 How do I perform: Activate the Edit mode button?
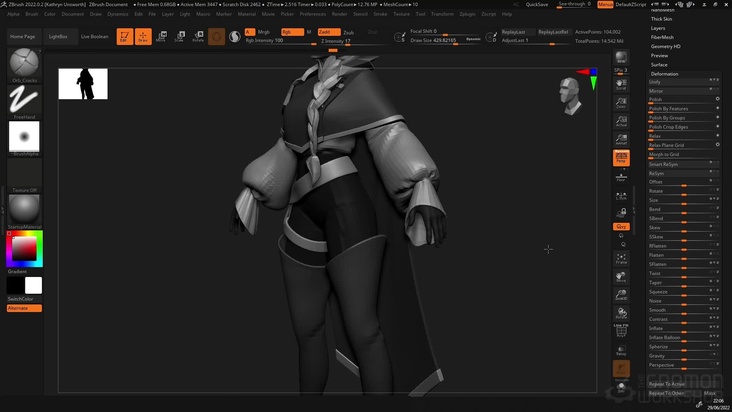point(125,36)
